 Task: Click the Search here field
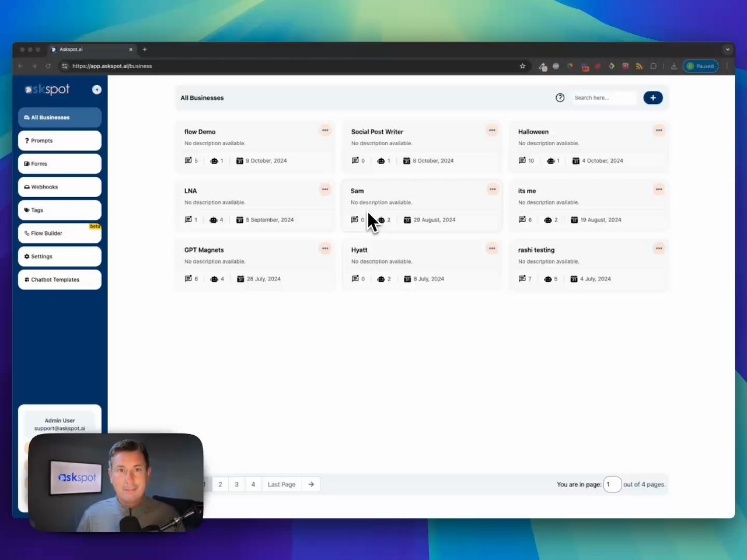(603, 98)
